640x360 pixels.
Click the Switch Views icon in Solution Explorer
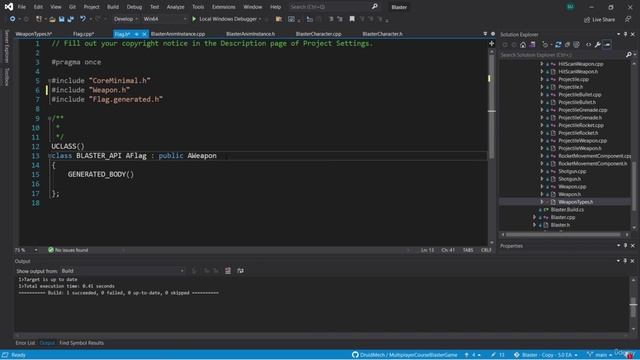tap(532, 44)
